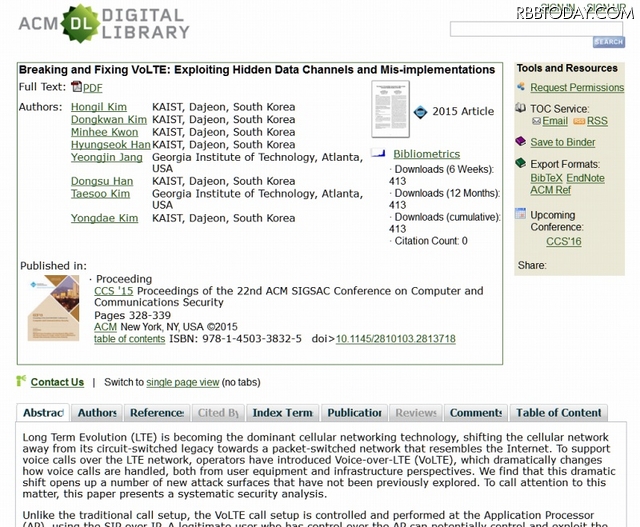Viewport: 640px width, 527px height.
Task: Open author Hyungseok Han's profile
Action: pos(111,145)
